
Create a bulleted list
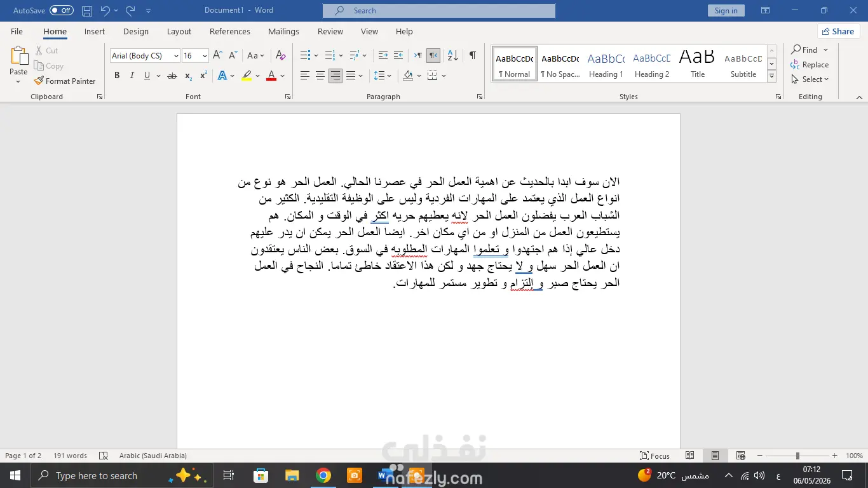tap(305, 56)
